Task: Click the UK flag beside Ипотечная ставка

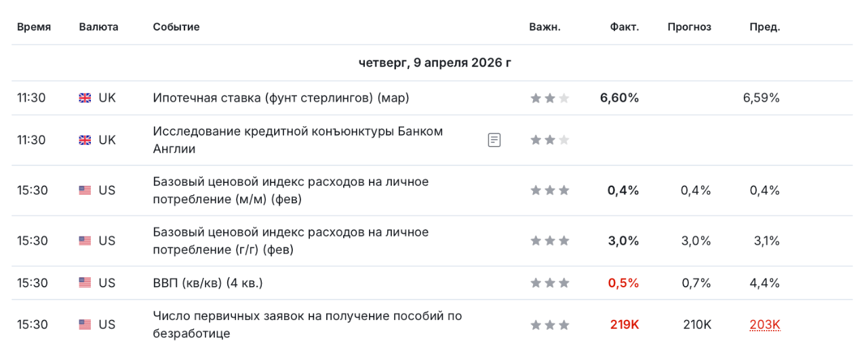Action: (85, 98)
